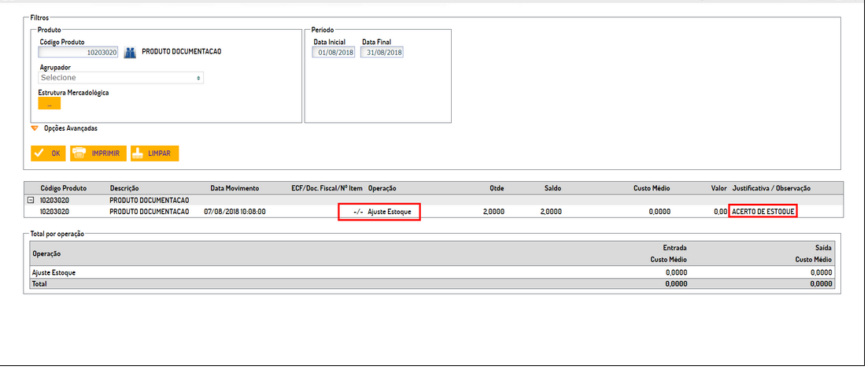
Task: Click the Descrição column header
Action: point(124,188)
